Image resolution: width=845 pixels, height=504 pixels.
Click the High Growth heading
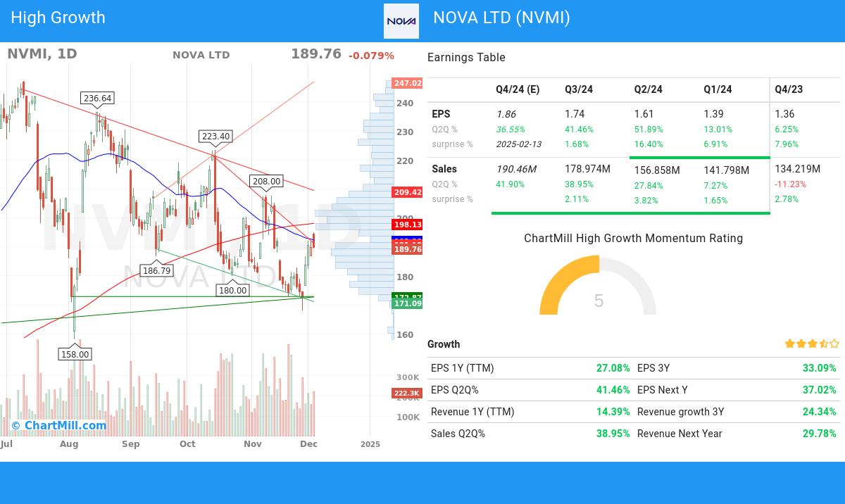(58, 18)
